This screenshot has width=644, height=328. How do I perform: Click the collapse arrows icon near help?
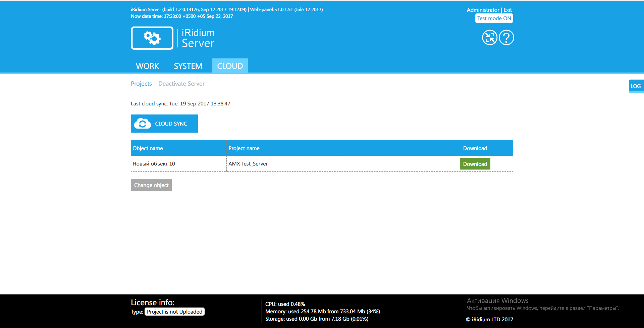pos(489,37)
